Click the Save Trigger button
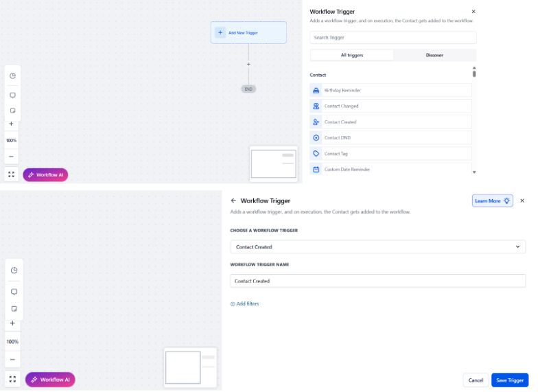Screen dimensions: 540x392 (x=510, y=380)
